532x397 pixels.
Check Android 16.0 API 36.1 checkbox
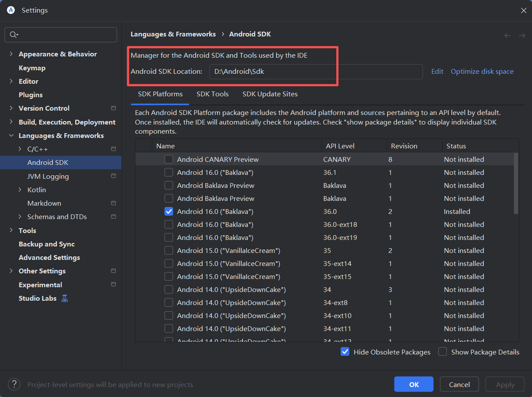pos(169,172)
